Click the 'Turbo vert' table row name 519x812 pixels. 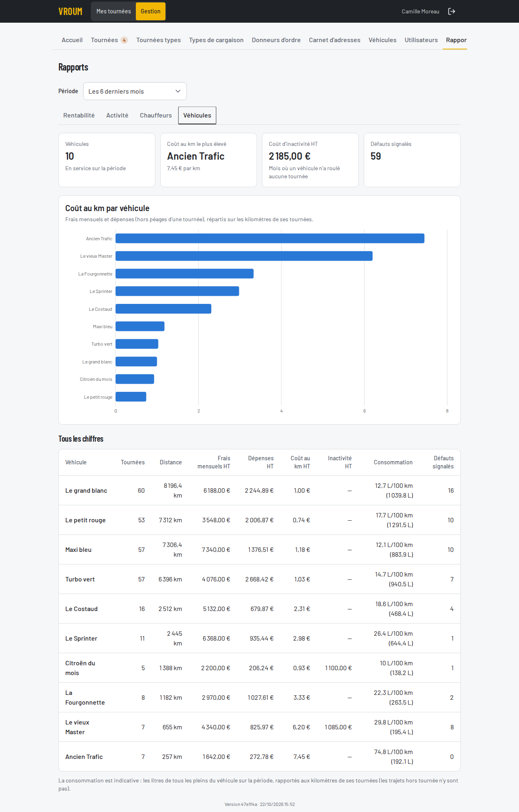click(80, 579)
